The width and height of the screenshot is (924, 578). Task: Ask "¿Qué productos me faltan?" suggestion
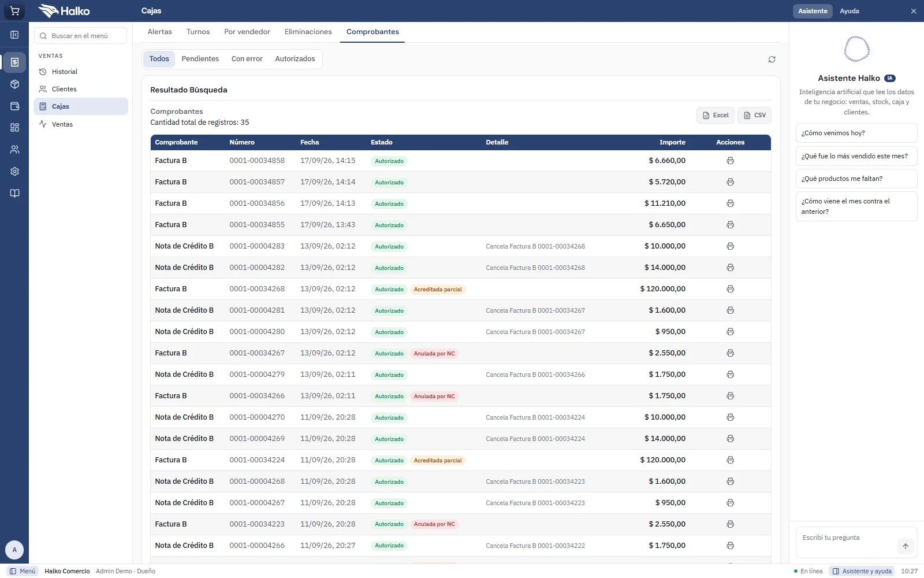(856, 179)
